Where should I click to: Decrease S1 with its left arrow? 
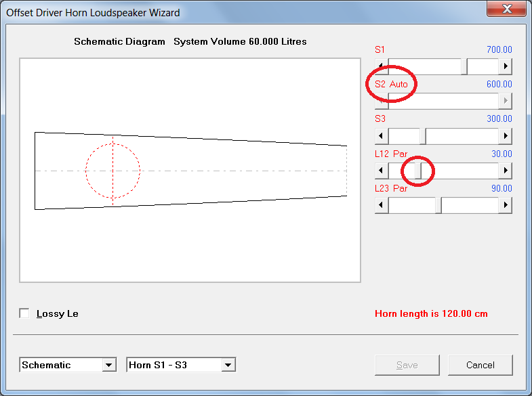382,66
